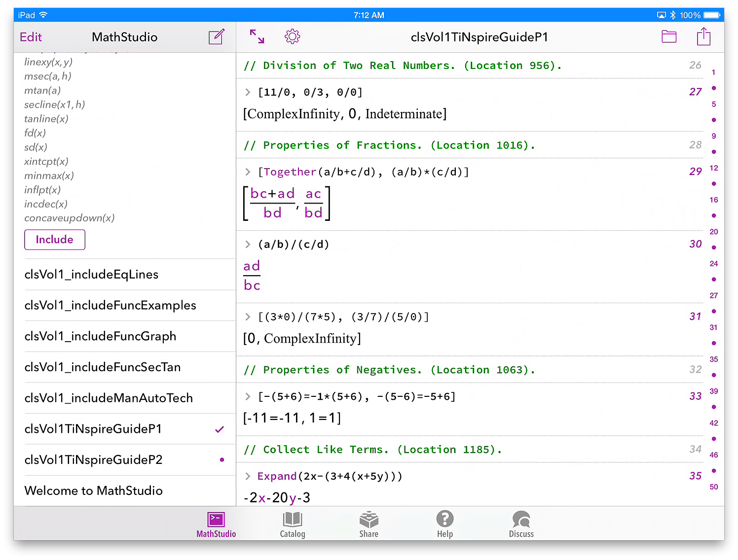Tap Edit in the sidebar header
The height and width of the screenshot is (560, 738).
pyautogui.click(x=31, y=37)
